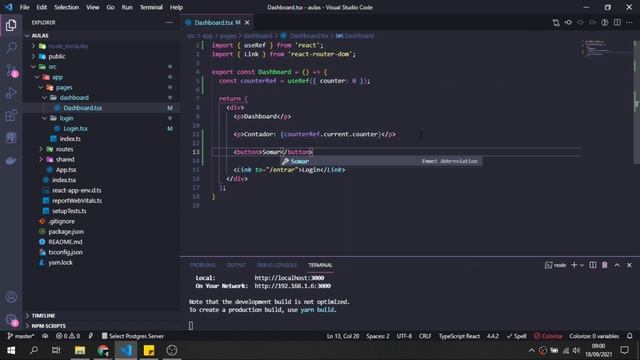Open the File menu

[x=24, y=7]
